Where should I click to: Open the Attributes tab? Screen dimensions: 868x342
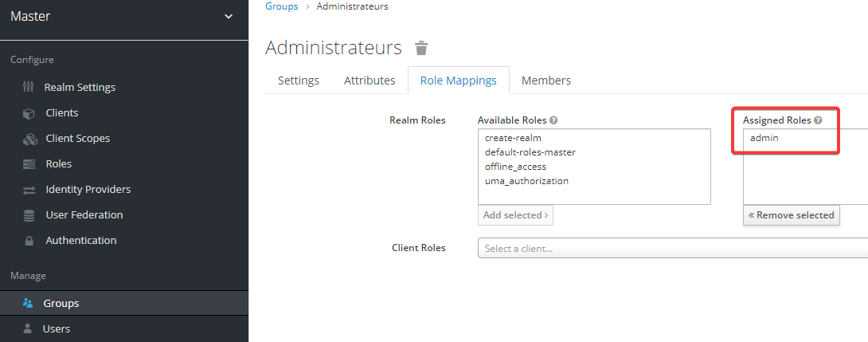pos(369,81)
